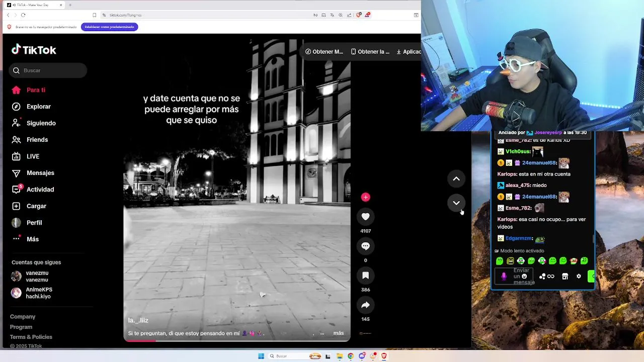This screenshot has width=644, height=362.
Task: Click the Buscar search field in TikTok
Action: click(48, 70)
